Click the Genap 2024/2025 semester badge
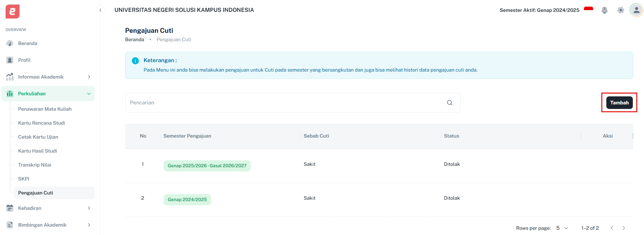Viewport: 644px width, 235px height. tap(187, 200)
